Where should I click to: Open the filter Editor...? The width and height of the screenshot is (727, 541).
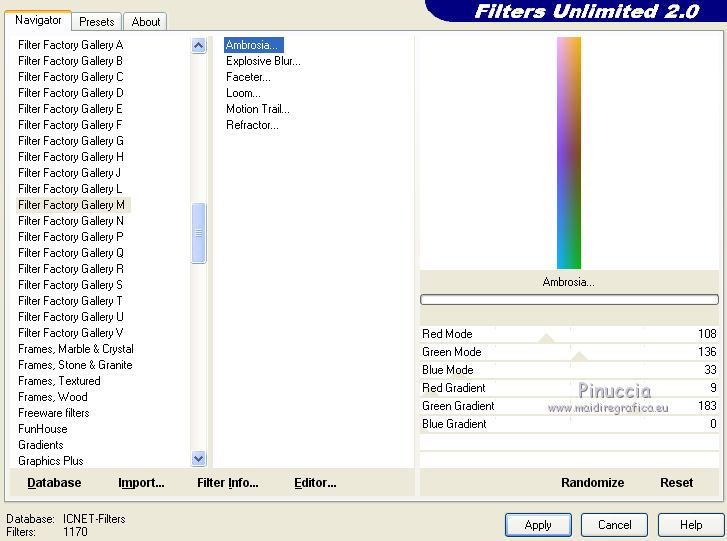coord(315,483)
